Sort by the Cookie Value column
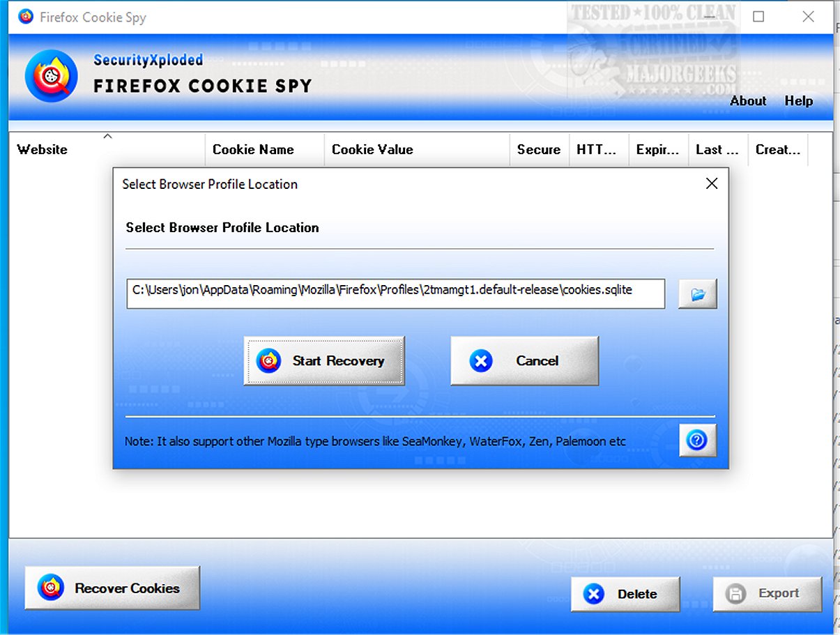 tap(417, 149)
